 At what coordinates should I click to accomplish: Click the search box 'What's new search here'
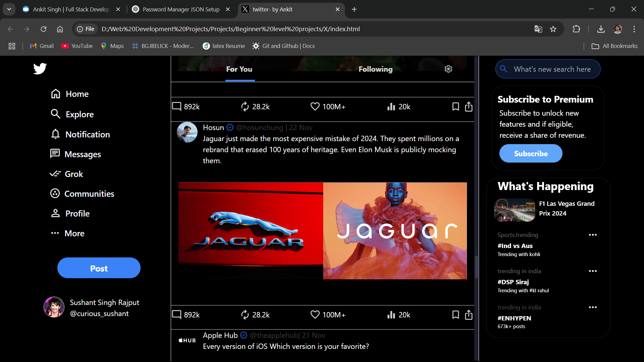(548, 69)
